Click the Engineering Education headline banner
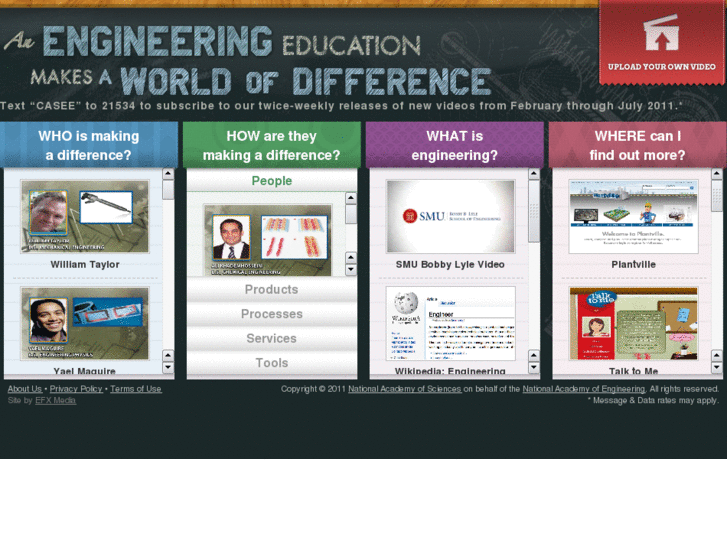The image size is (727, 545). (248, 60)
